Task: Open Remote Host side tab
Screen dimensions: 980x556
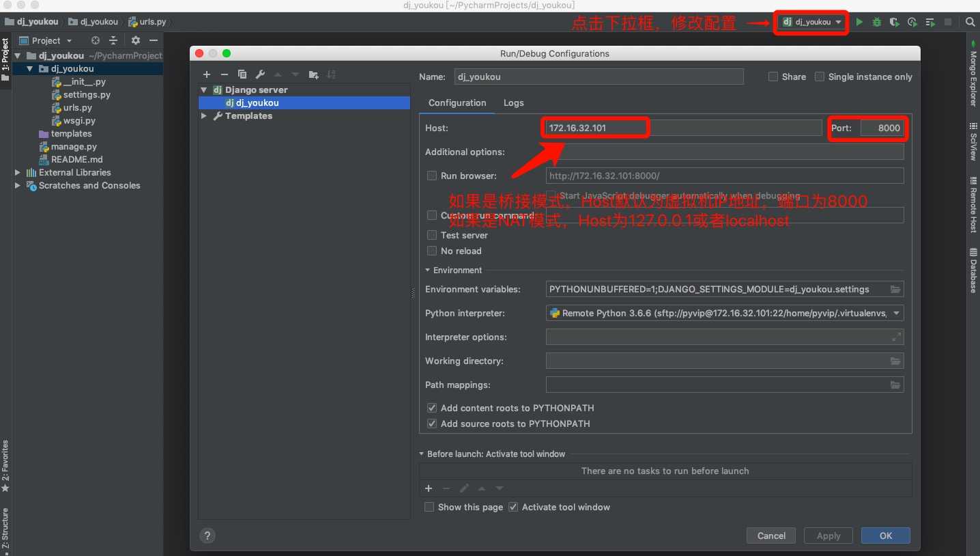Action: (x=972, y=204)
